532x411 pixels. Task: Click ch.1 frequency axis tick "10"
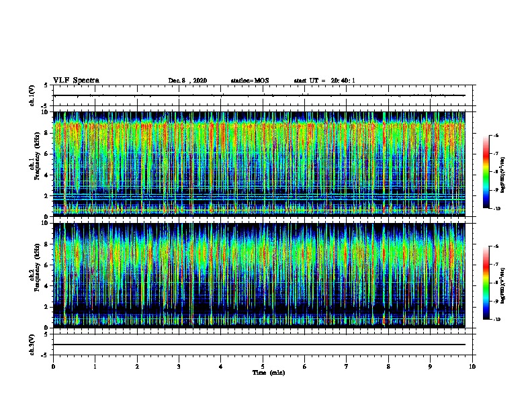pos(45,112)
